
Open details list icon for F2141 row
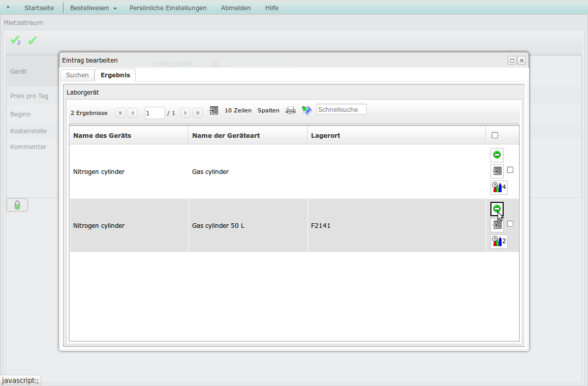tap(497, 224)
